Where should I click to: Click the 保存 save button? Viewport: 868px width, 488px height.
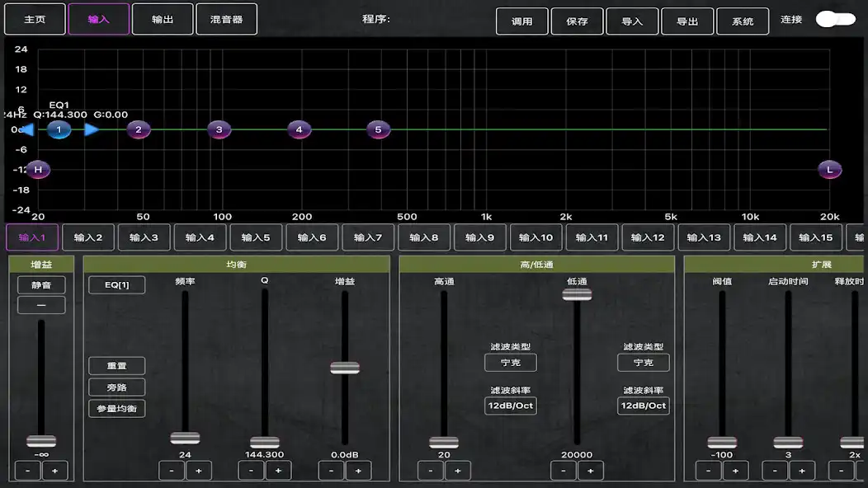pyautogui.click(x=577, y=21)
